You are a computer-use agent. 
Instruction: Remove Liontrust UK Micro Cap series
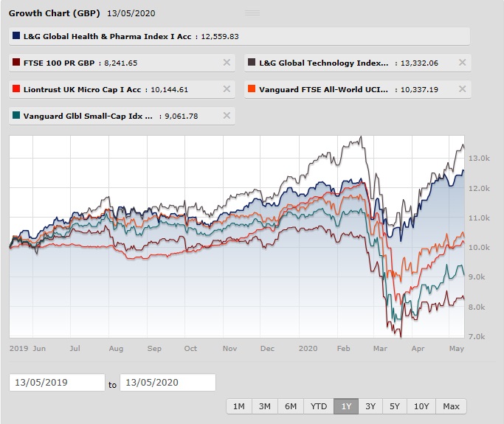pyautogui.click(x=227, y=89)
